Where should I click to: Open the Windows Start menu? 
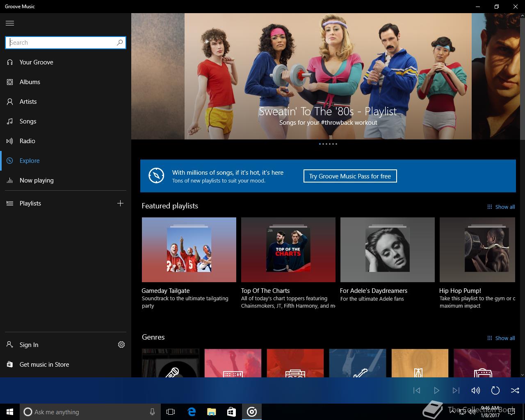[x=10, y=412]
